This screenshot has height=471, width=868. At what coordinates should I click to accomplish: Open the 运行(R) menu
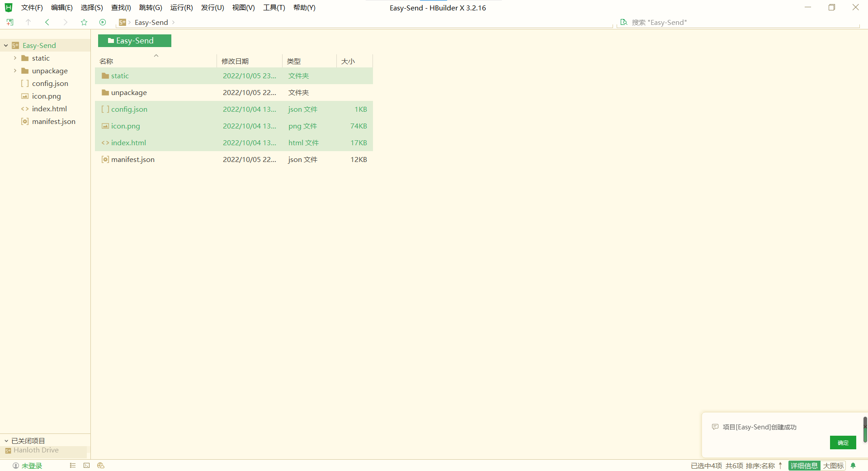(181, 8)
